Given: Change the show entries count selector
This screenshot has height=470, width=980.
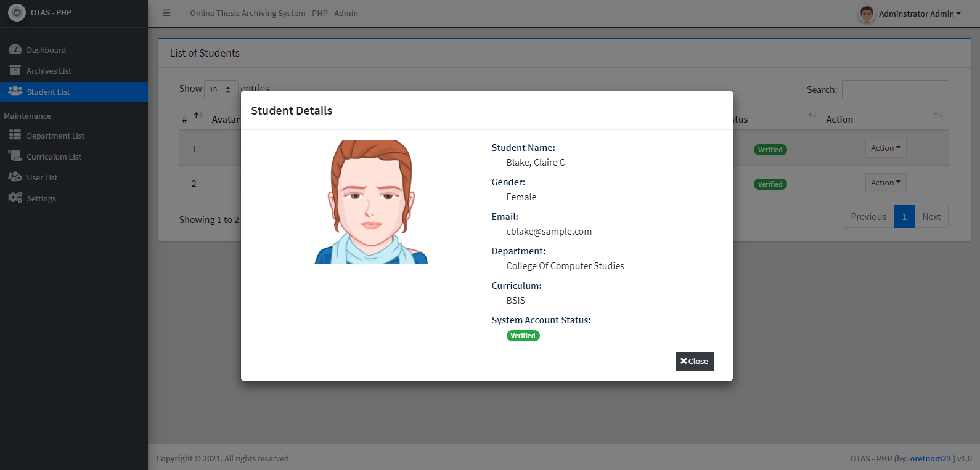Looking at the screenshot, I should coord(221,90).
